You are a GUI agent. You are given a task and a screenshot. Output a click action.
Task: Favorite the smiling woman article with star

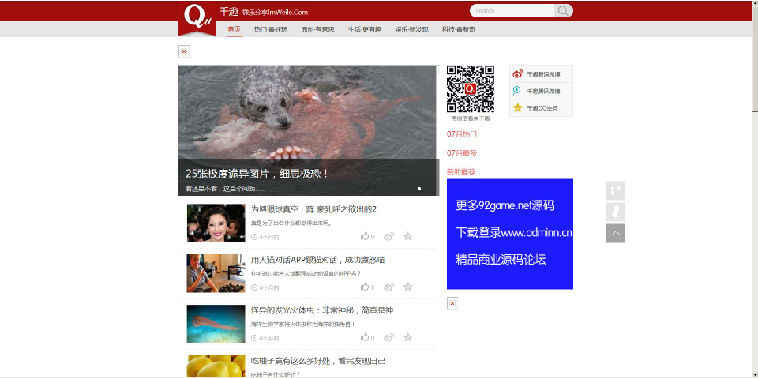[408, 236]
